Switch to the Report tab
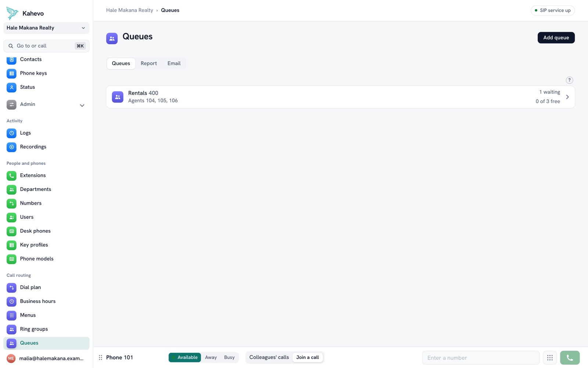This screenshot has width=588, height=368. click(149, 63)
